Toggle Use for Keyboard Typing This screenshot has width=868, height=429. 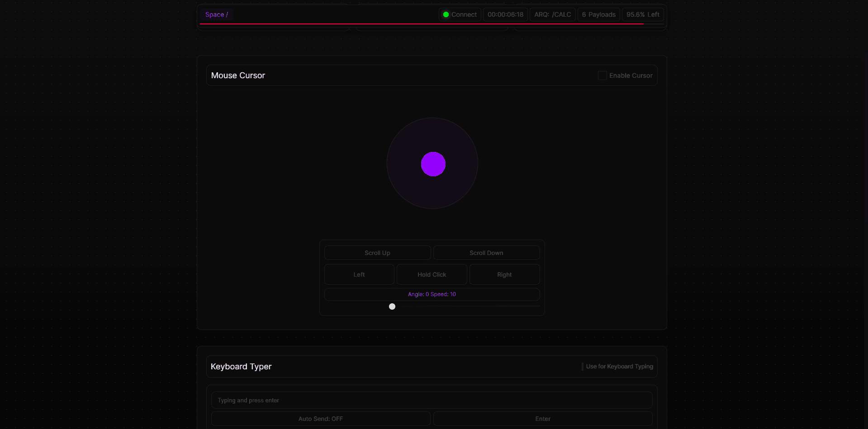583,367
